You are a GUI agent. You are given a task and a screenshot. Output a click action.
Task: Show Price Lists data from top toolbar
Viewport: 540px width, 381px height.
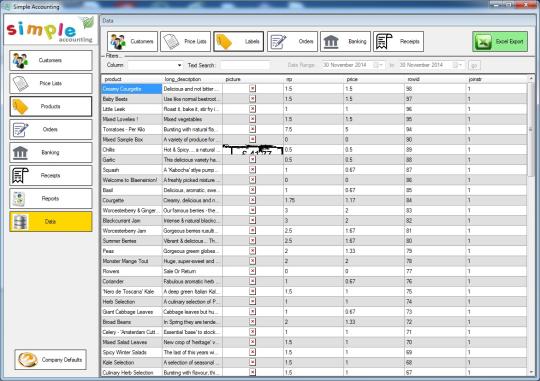click(x=185, y=41)
